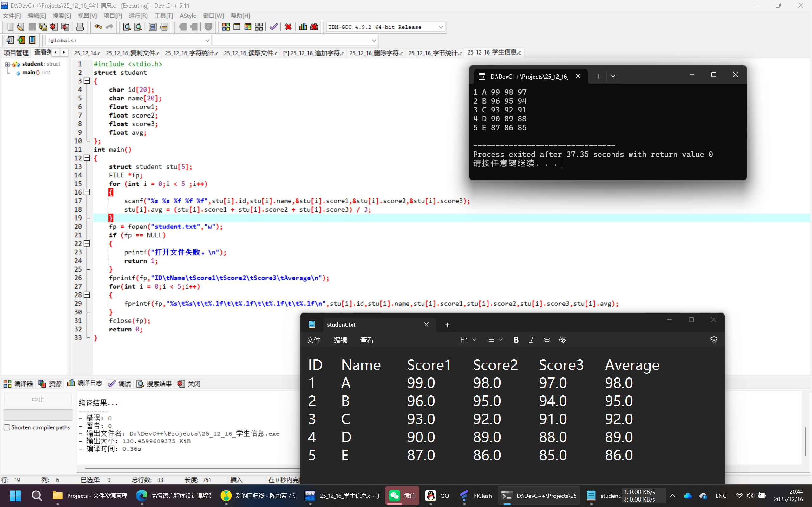Switch to the 25_12_16_读取文件.c tab
Image resolution: width=812 pixels, height=507 pixels.
(250, 53)
